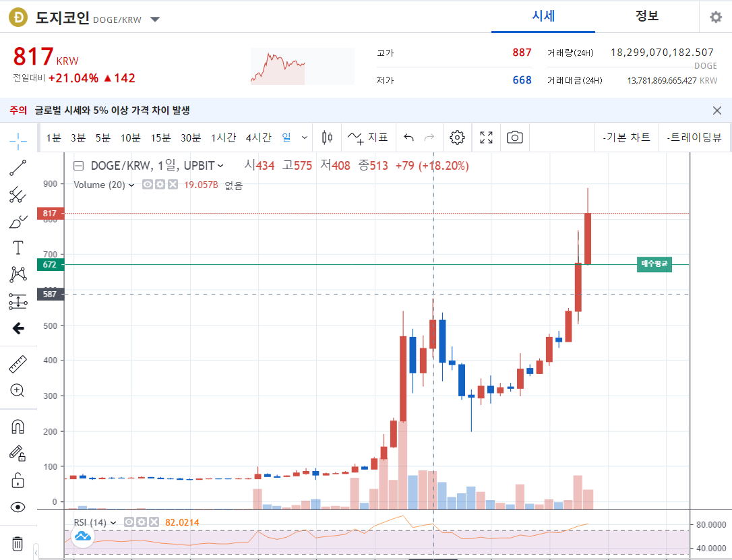Expand the DOGE/KRW market selector arrow
732x560 pixels.
[155, 20]
